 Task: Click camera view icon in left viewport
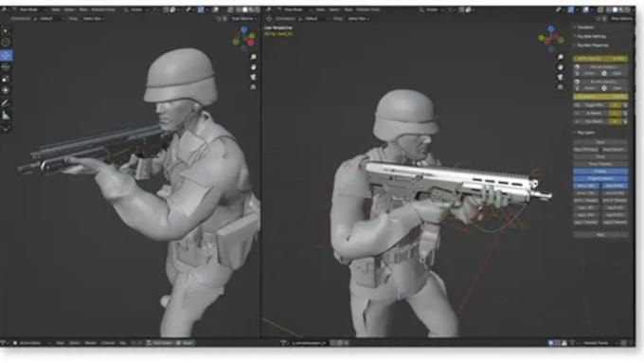tap(254, 77)
